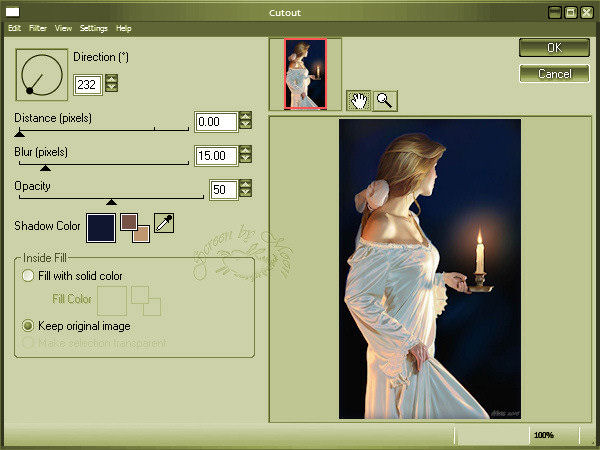Screen dimensions: 600x450
Task: Click the Opacity value spinner arrows
Action: (x=245, y=190)
